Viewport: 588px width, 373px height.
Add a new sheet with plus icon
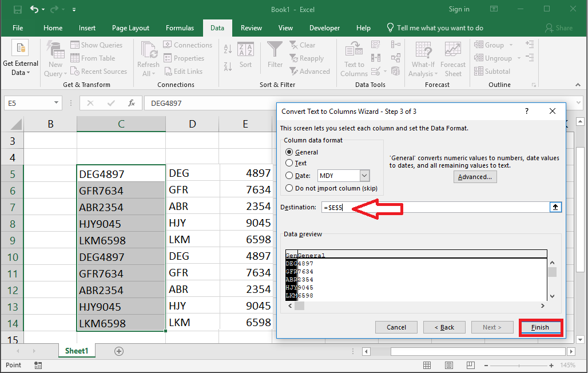119,351
